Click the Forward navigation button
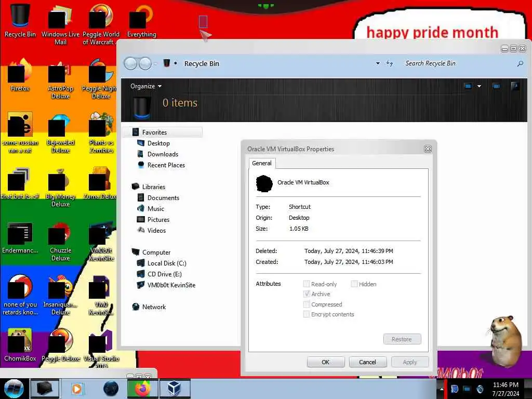The image size is (532, 399). click(145, 63)
